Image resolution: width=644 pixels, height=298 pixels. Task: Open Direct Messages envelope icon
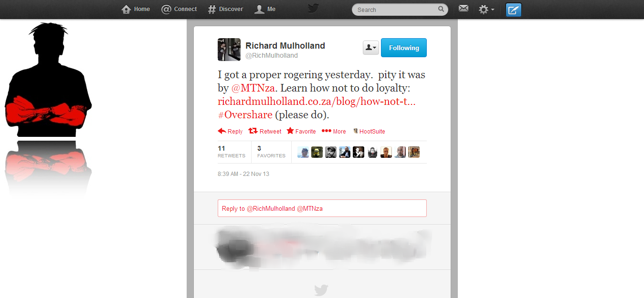pyautogui.click(x=463, y=8)
